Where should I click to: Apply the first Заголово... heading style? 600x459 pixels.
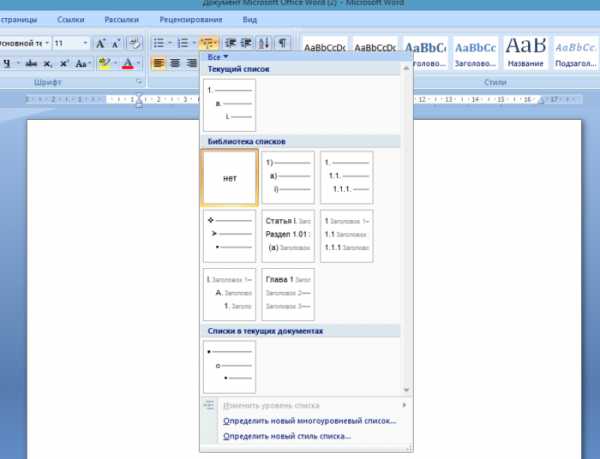[x=426, y=53]
